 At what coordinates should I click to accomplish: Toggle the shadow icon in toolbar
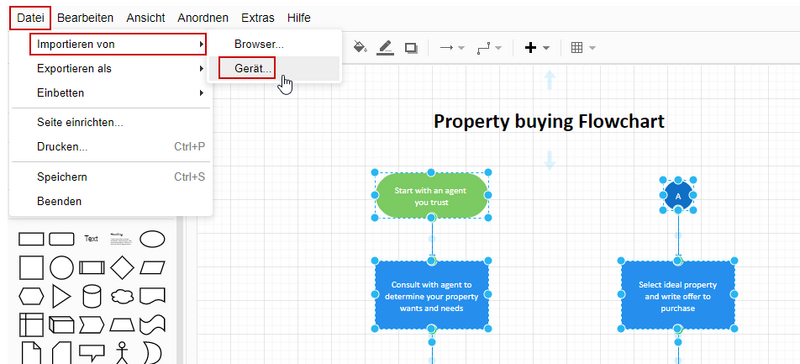pos(411,48)
